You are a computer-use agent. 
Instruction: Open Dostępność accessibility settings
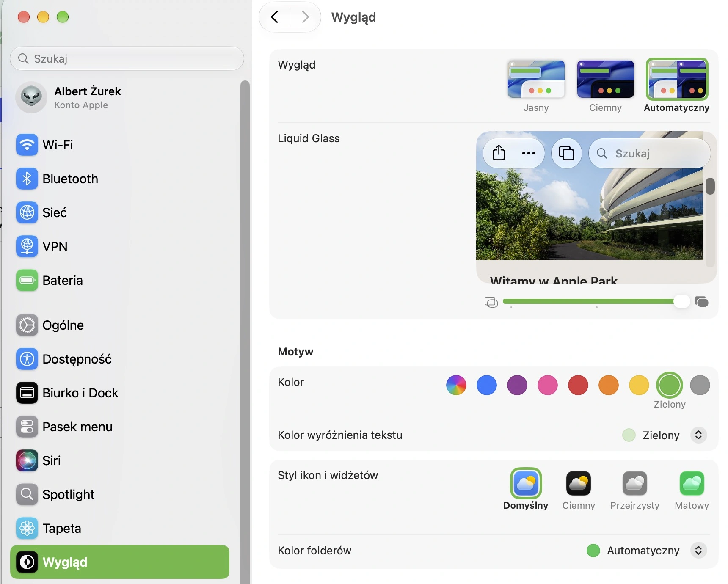(x=119, y=359)
